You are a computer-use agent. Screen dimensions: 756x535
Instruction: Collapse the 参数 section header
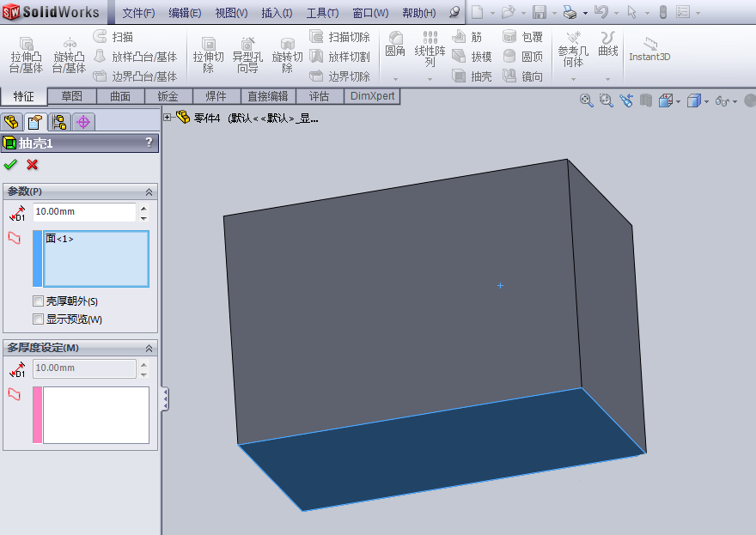tap(150, 191)
